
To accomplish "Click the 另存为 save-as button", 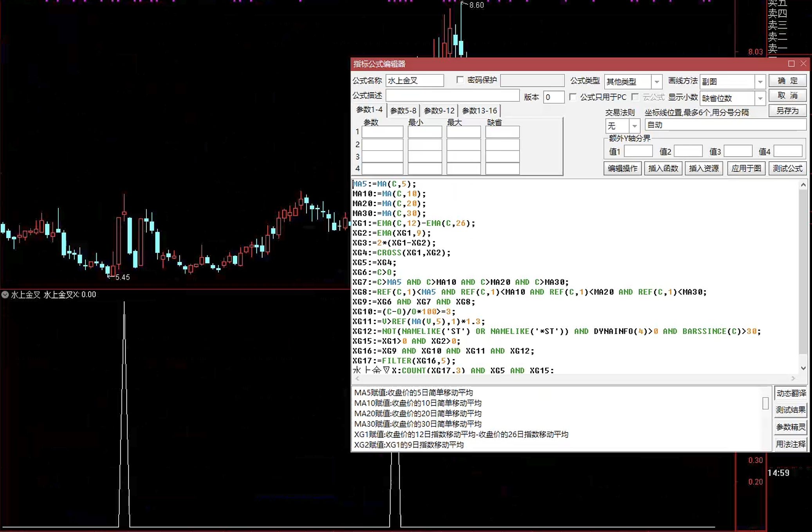I will [787, 111].
